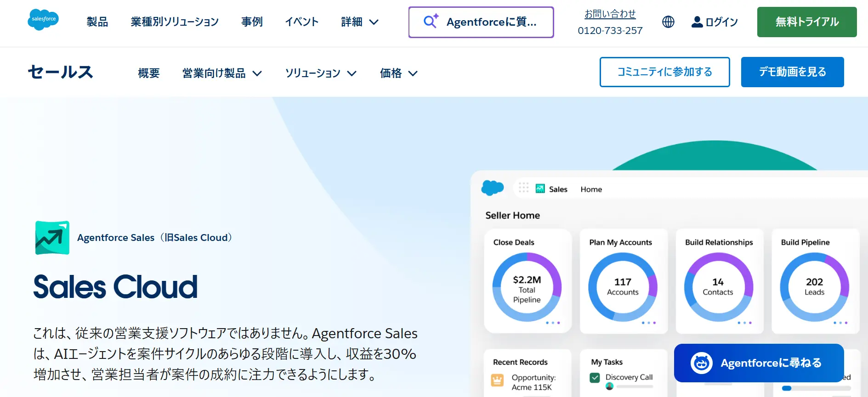
Task: Start the 無料トライアル button
Action: click(807, 22)
